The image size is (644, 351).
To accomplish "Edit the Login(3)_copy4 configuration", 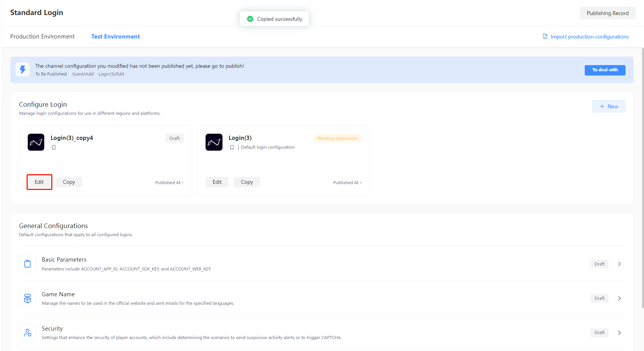I will coord(39,182).
